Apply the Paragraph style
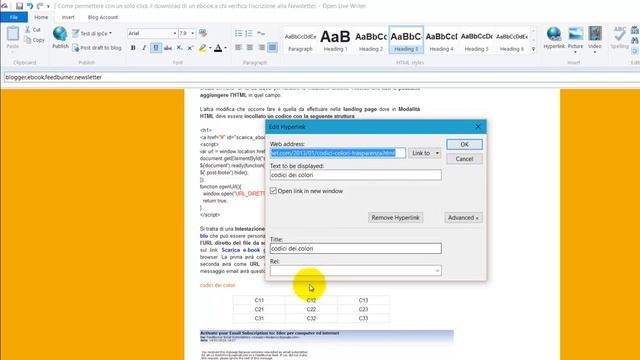 (300, 40)
